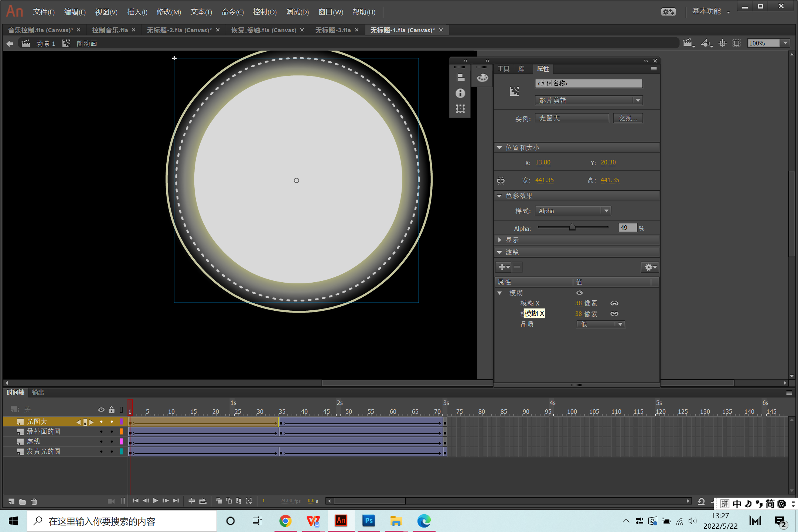Open the 修改(M) menu
This screenshot has width=798, height=532.
coord(168,12)
